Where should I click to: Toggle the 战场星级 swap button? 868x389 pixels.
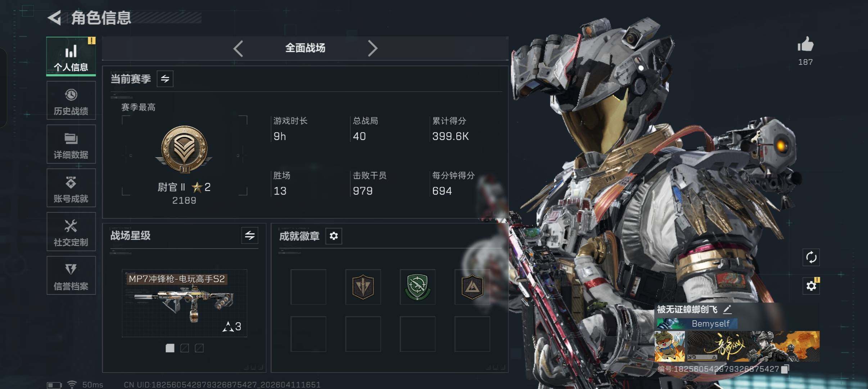click(x=250, y=236)
